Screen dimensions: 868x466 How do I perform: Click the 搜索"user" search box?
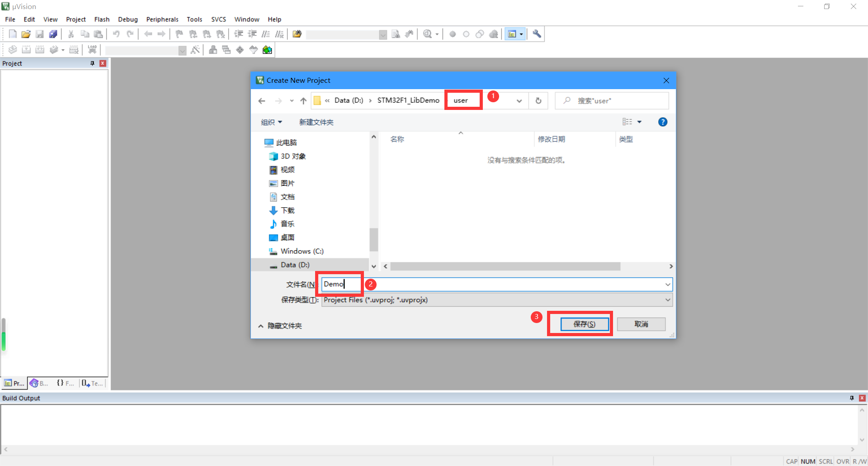coord(612,101)
